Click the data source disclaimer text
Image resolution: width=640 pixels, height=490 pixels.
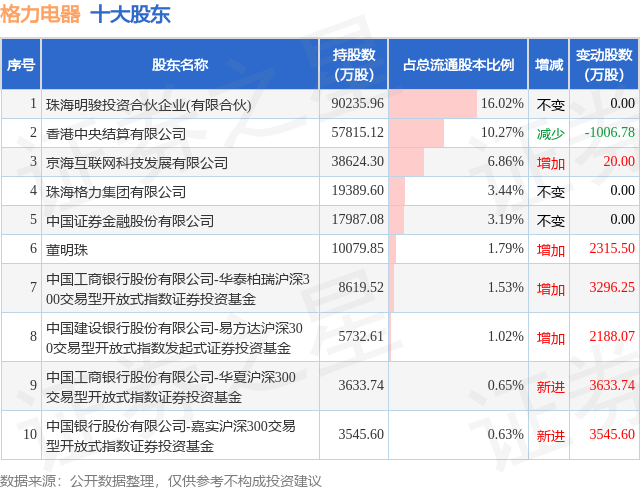(161, 481)
